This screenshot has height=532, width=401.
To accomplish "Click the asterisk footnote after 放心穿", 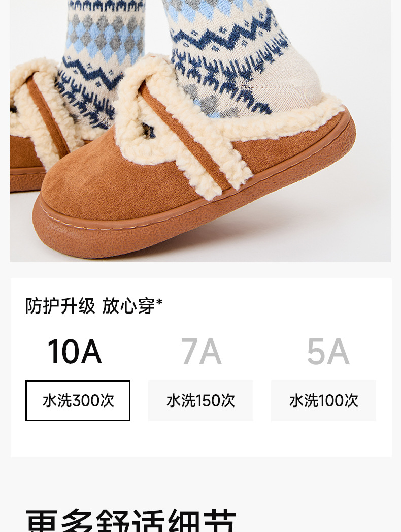I will pyautogui.click(x=159, y=302).
